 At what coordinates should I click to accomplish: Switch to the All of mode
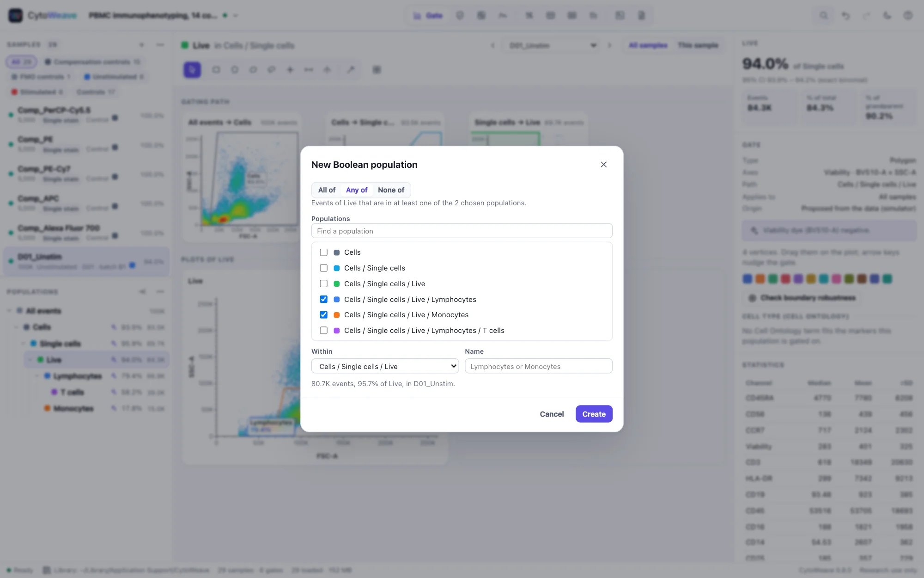pos(327,190)
